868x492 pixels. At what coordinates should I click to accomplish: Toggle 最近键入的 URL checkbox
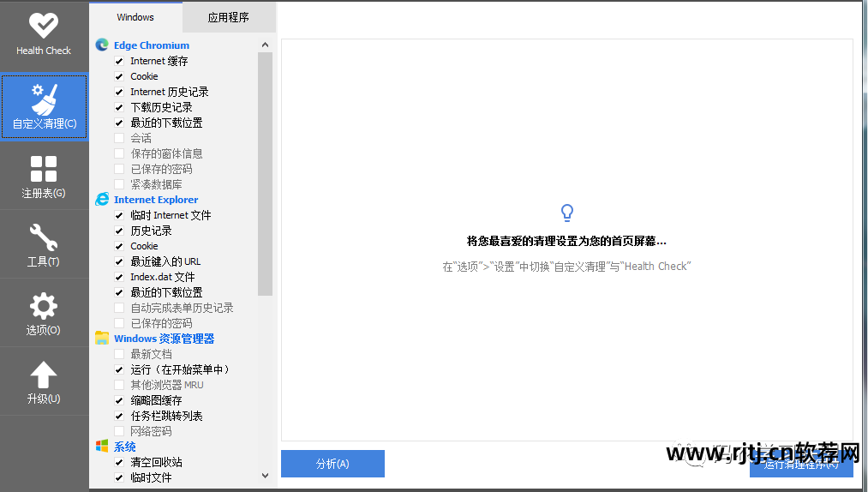(x=119, y=261)
